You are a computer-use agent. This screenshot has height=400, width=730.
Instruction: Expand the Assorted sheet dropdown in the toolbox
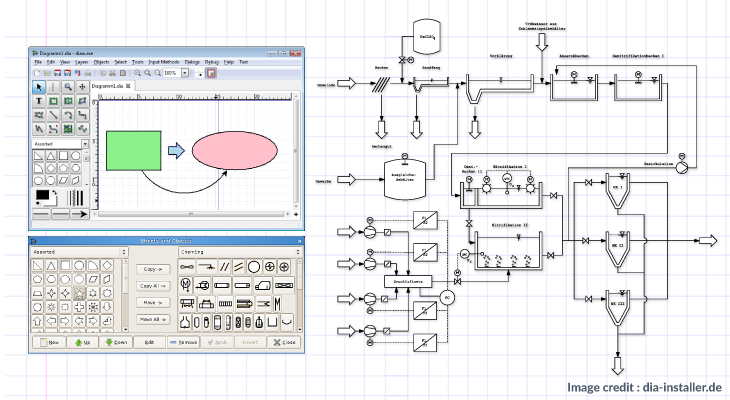click(87, 144)
